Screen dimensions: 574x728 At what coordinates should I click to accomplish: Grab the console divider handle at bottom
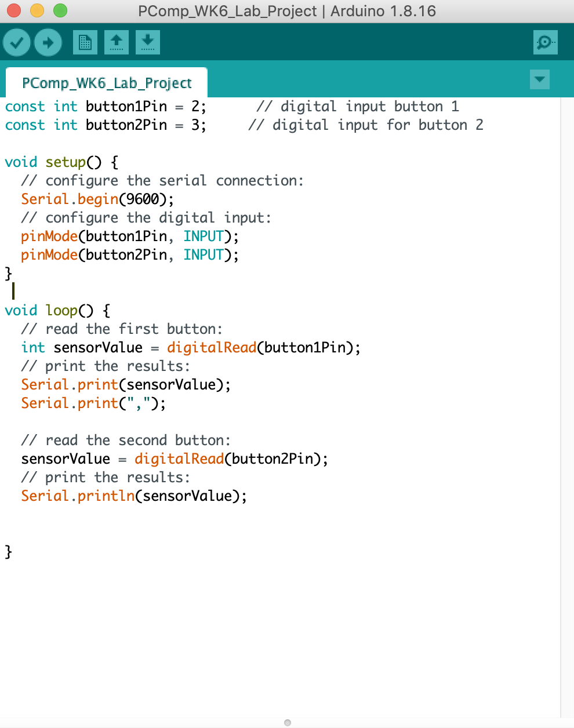pos(288,722)
